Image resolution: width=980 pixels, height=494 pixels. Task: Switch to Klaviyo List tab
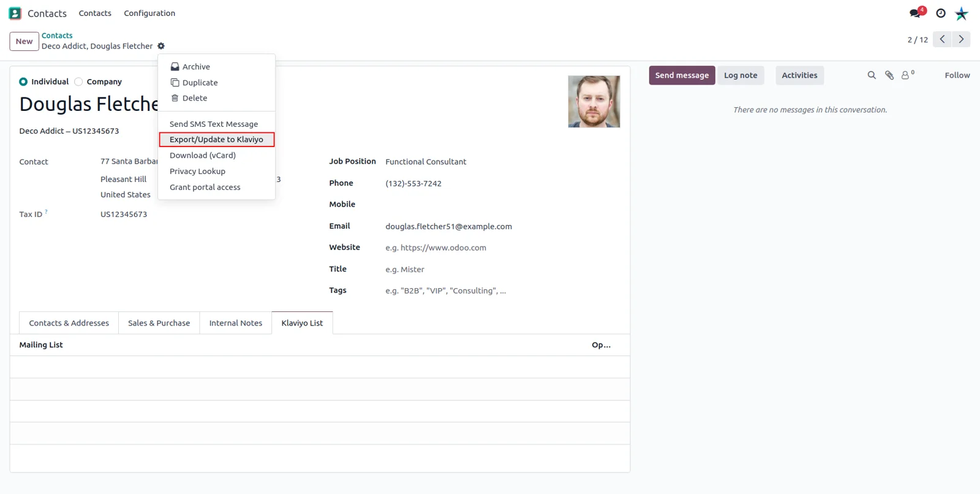(302, 323)
